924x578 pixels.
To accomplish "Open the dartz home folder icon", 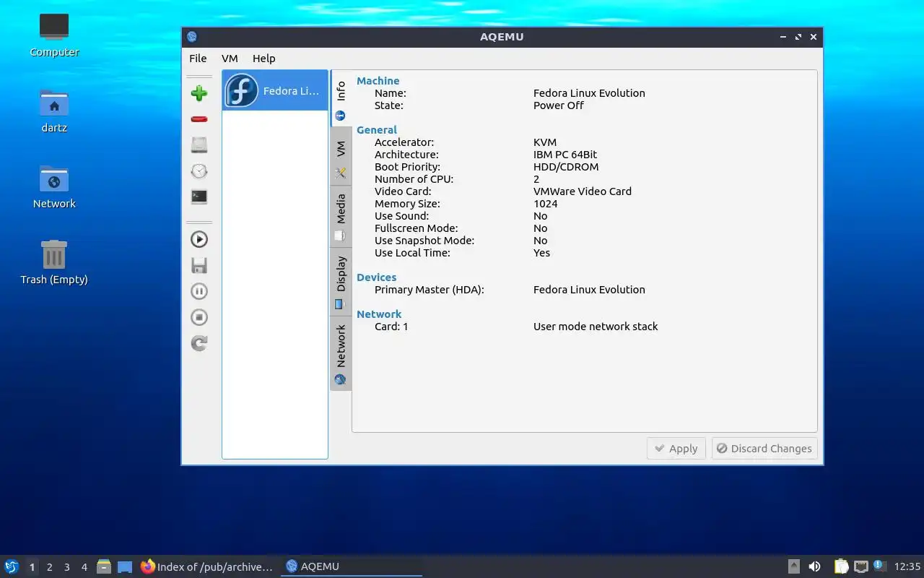I will coord(54,111).
